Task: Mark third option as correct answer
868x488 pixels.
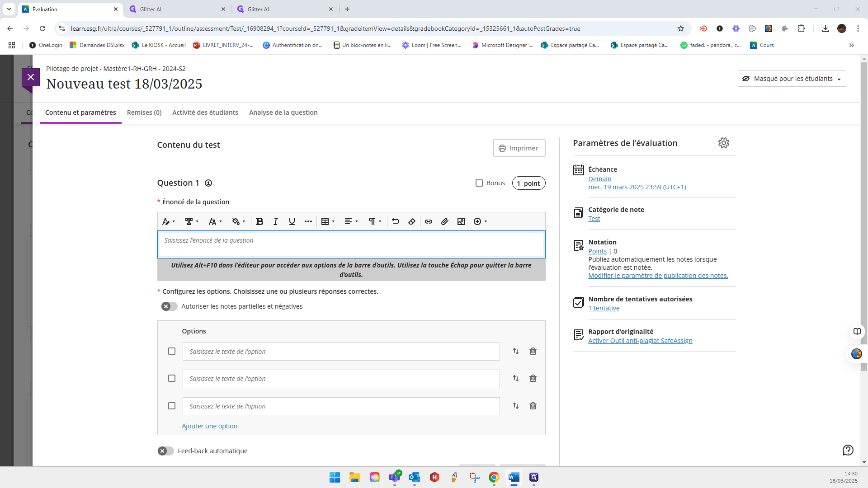Action: coord(172,406)
